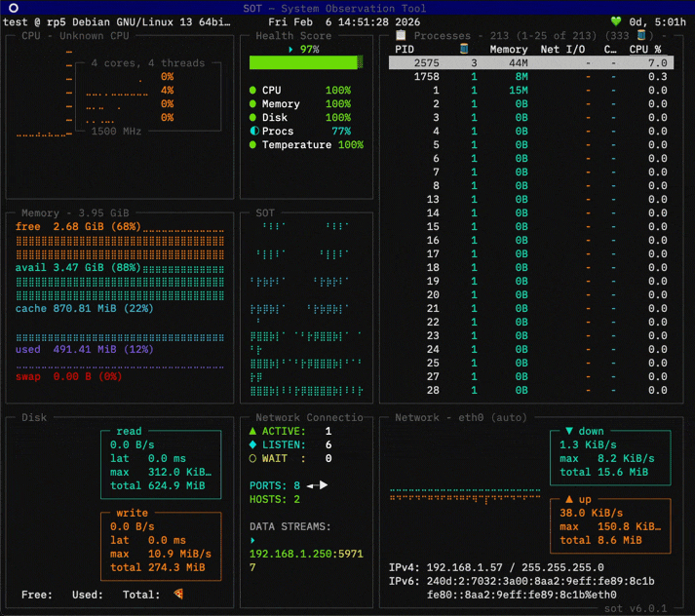
Task: Click the IPv6 address 240d:2:7032 line
Action: click(521, 581)
